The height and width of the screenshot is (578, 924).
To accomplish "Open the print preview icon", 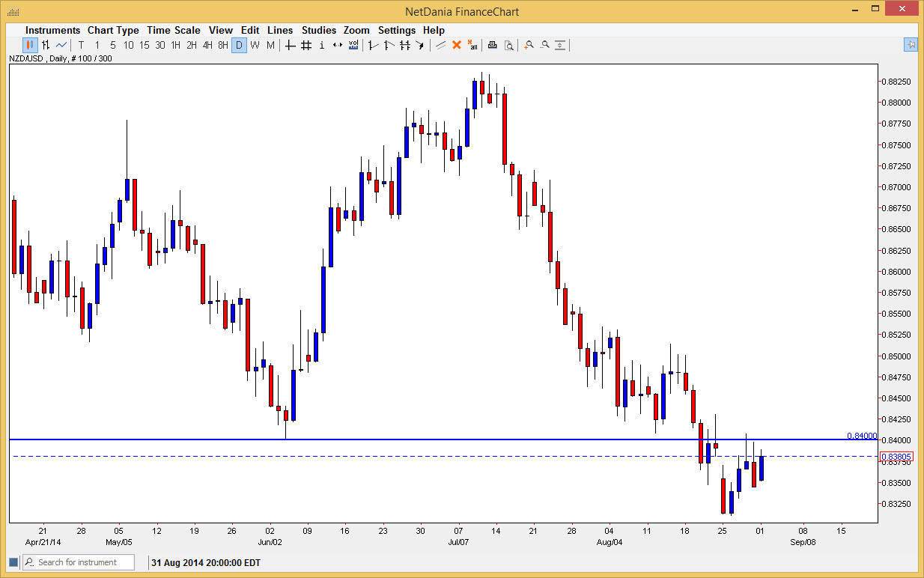I will point(508,45).
